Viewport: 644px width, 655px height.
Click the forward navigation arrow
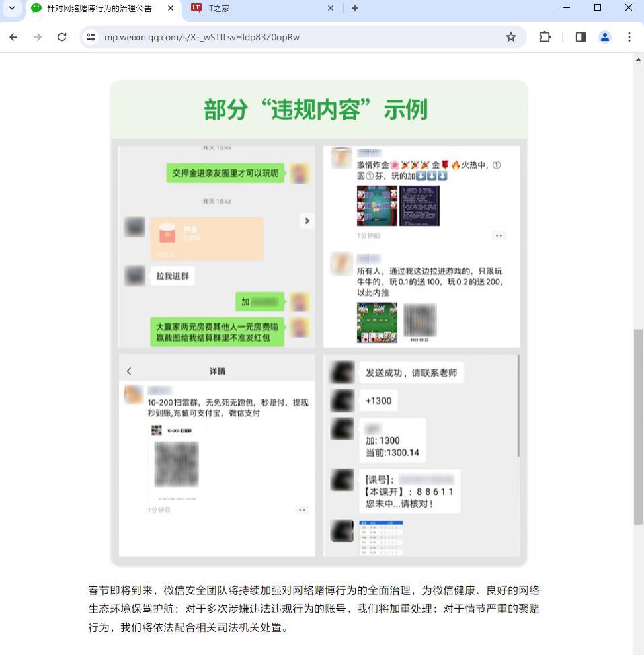[x=38, y=37]
